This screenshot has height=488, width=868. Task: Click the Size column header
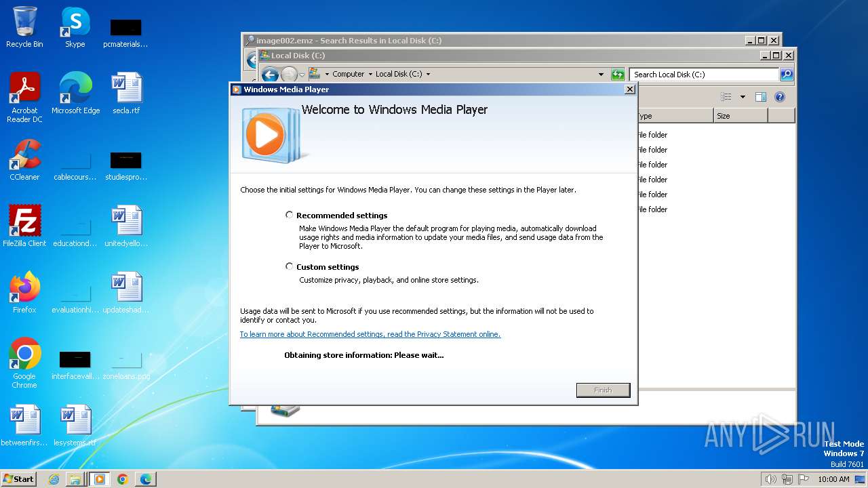point(741,116)
